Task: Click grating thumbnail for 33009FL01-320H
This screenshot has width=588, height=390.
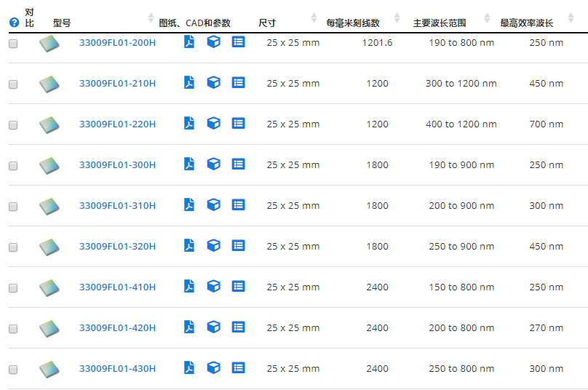Action: [x=49, y=247]
